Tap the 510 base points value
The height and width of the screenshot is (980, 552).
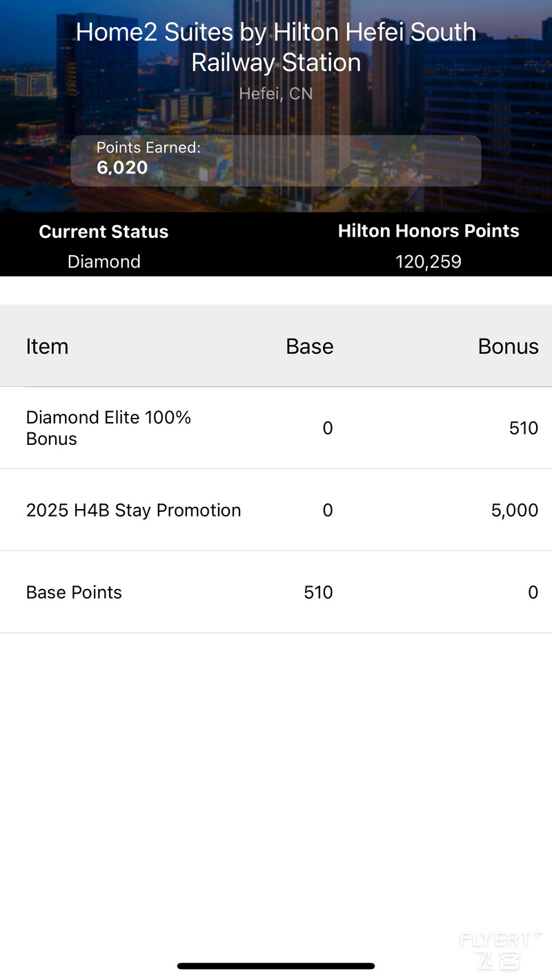pos(318,592)
